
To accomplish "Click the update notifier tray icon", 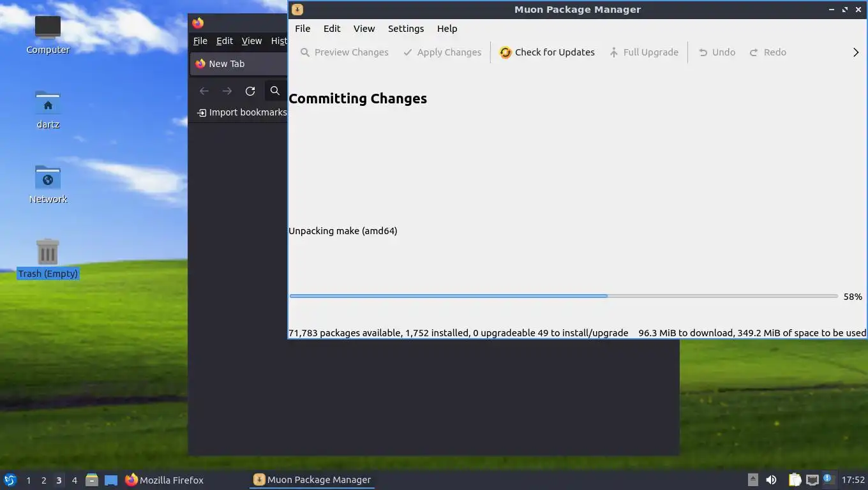I will (828, 479).
